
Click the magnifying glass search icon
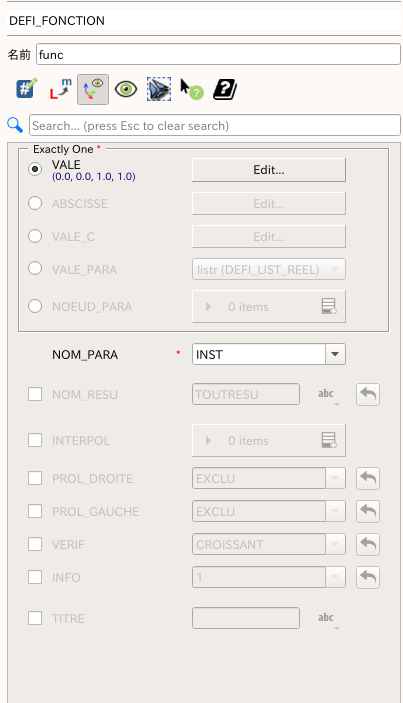click(x=15, y=125)
